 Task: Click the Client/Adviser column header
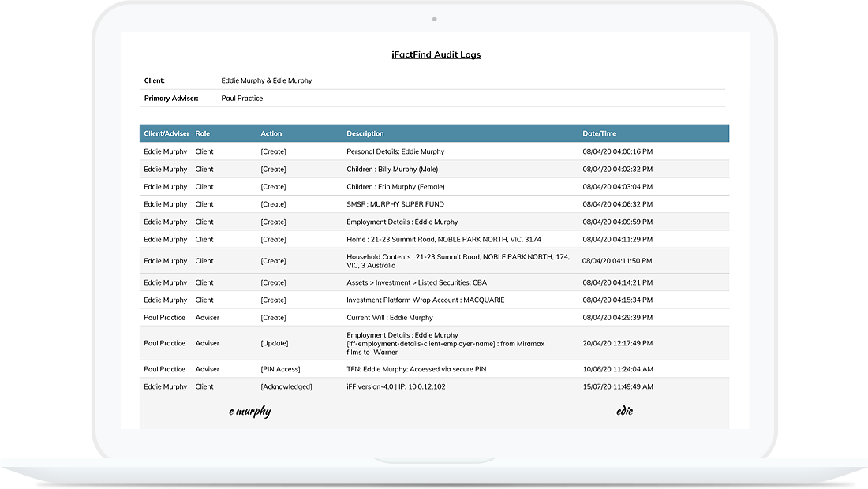(166, 134)
